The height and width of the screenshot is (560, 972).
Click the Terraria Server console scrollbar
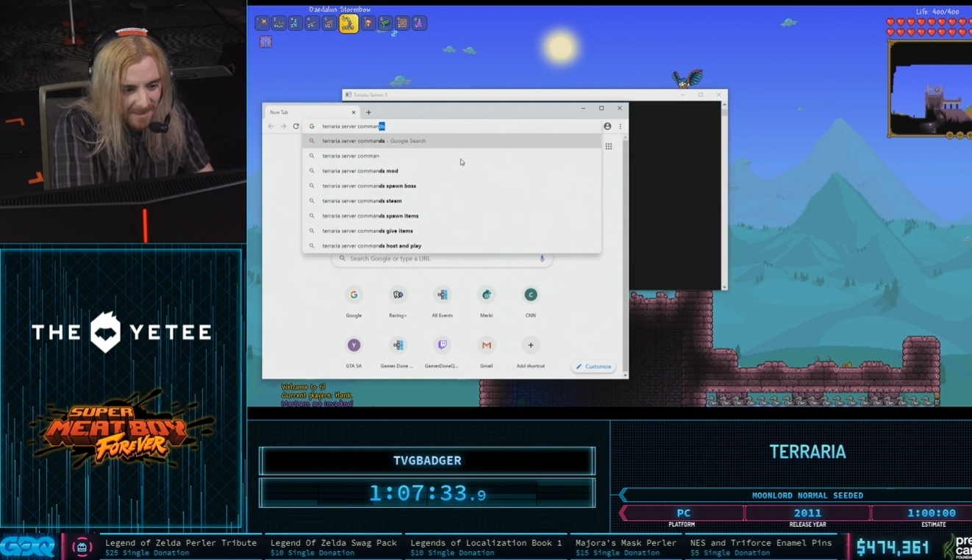[724, 195]
